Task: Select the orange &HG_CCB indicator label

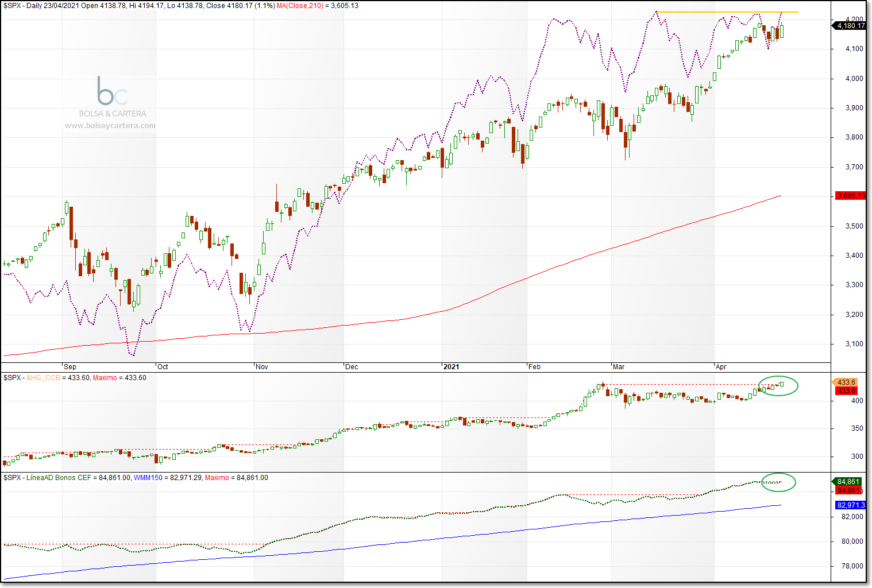Action: click(x=43, y=378)
